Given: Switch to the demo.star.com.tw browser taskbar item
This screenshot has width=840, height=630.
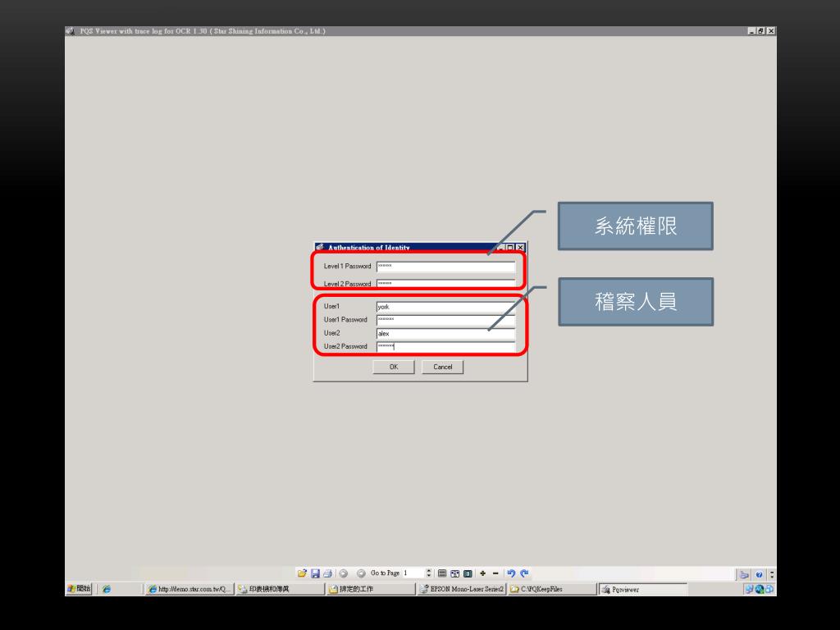Looking at the screenshot, I should [x=189, y=589].
